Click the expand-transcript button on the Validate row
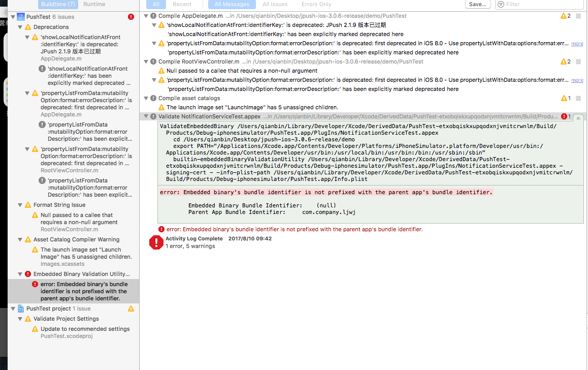The image size is (588, 370). [578, 117]
